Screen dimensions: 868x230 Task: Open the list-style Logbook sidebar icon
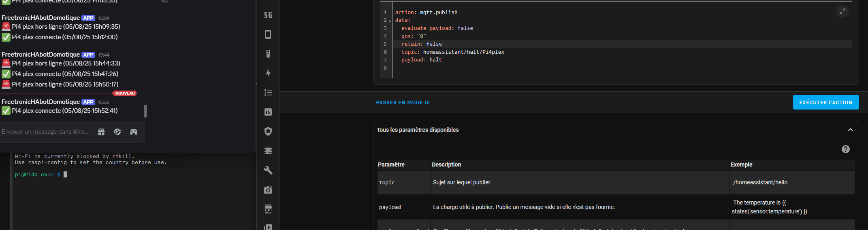[268, 93]
